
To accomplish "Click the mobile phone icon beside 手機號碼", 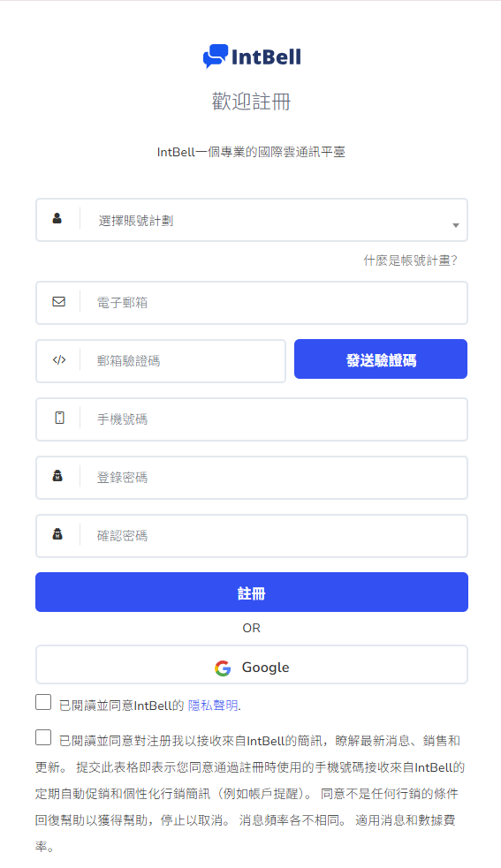I will tap(59, 418).
